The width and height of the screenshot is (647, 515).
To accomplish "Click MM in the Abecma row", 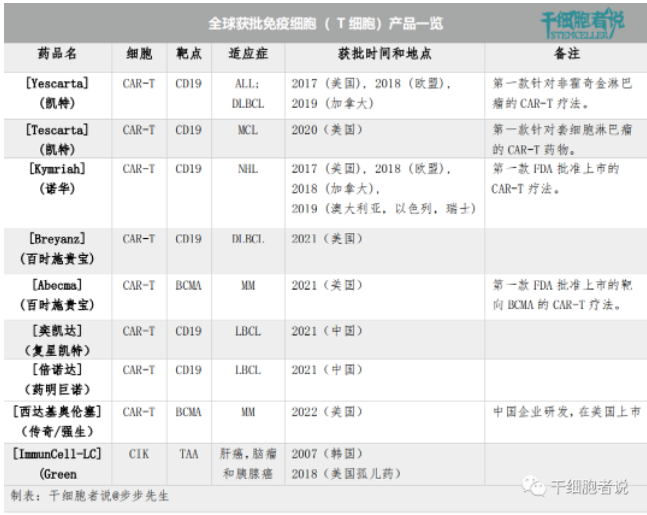I will 248,286.
